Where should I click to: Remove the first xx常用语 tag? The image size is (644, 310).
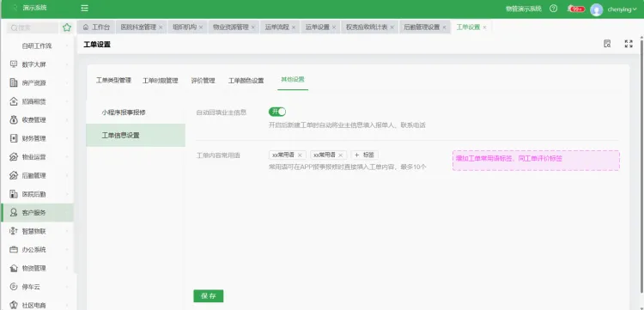[x=300, y=155]
